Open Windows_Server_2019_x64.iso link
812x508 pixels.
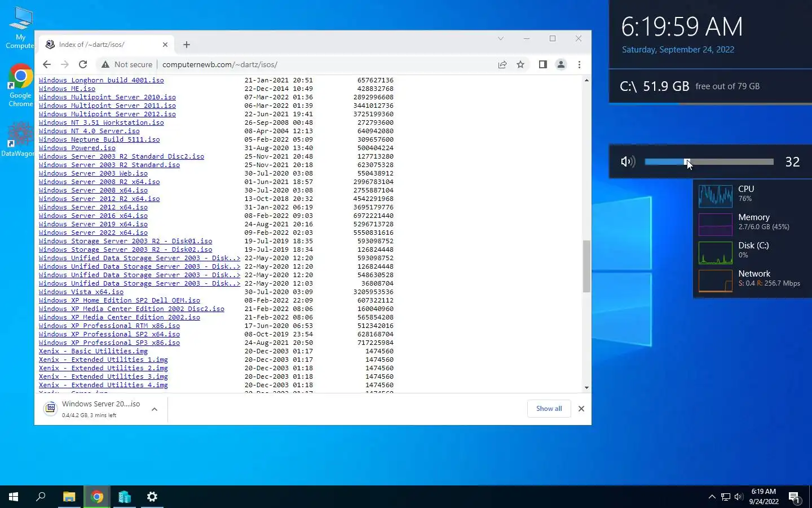(x=93, y=224)
